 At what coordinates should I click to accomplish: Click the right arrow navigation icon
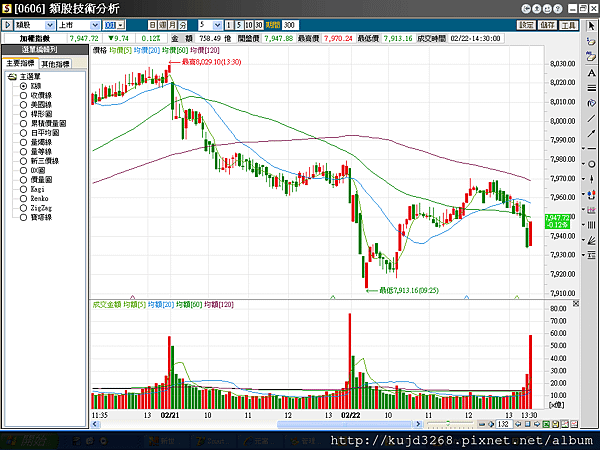537,424
